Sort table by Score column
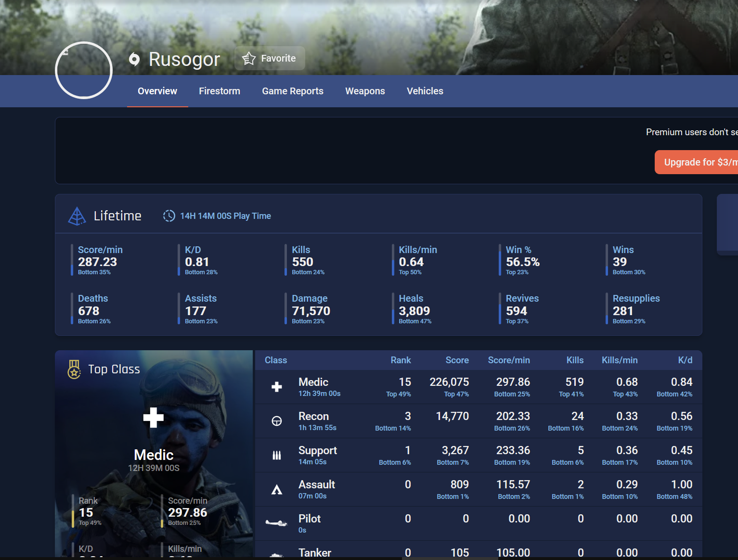 point(457,360)
